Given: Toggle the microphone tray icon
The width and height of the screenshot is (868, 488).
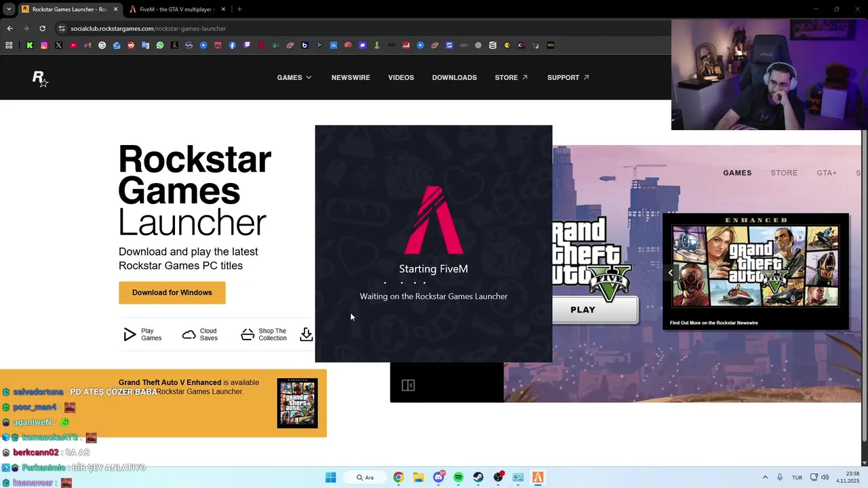Looking at the screenshot, I should click(780, 477).
